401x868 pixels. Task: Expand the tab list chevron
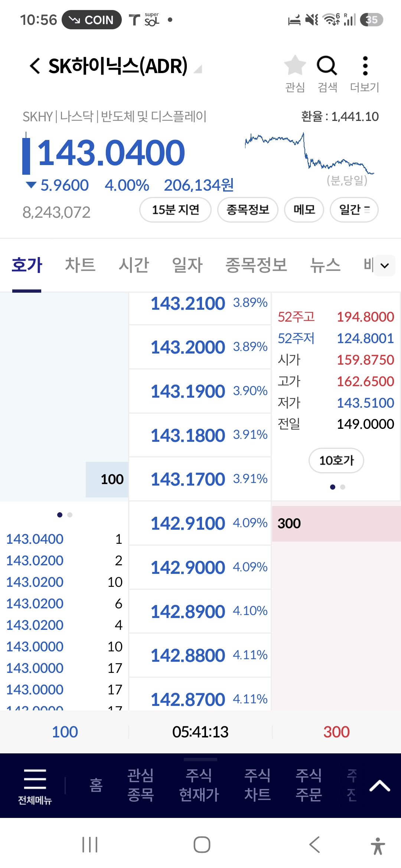[385, 266]
